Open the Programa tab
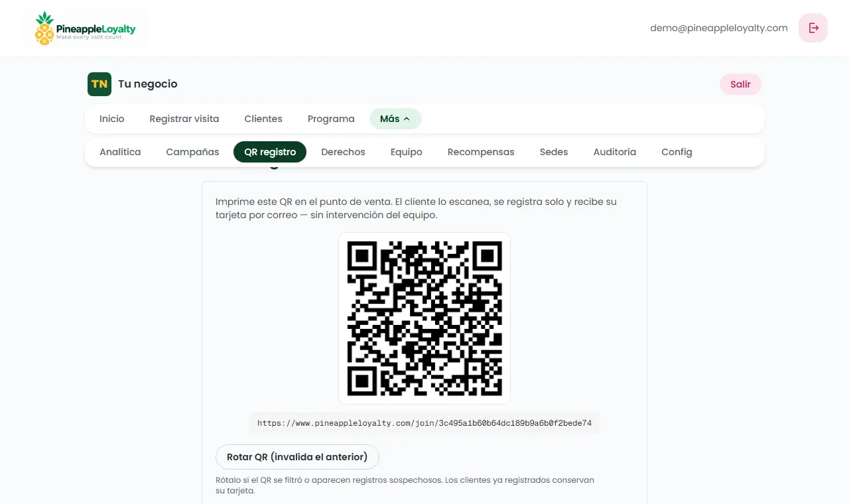The width and height of the screenshot is (849, 504). 331,119
